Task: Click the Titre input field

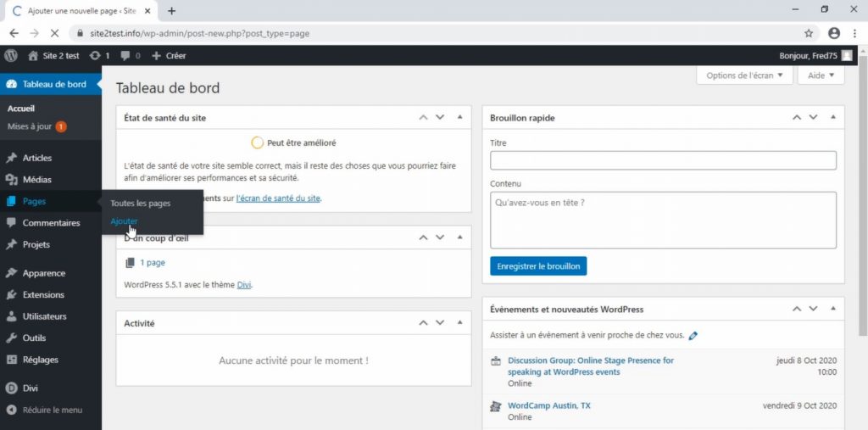Action: pos(663,160)
